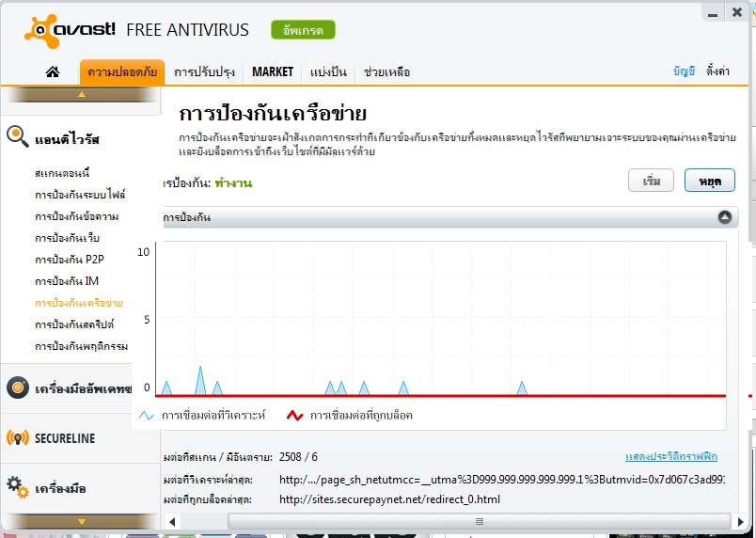
Task: Open the บัญชี account link
Action: point(684,71)
